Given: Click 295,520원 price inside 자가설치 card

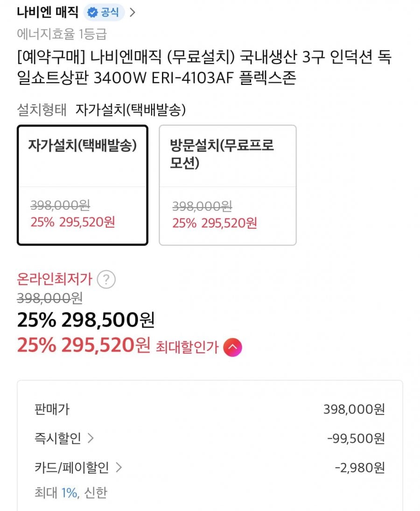Looking at the screenshot, I should pyautogui.click(x=87, y=222).
